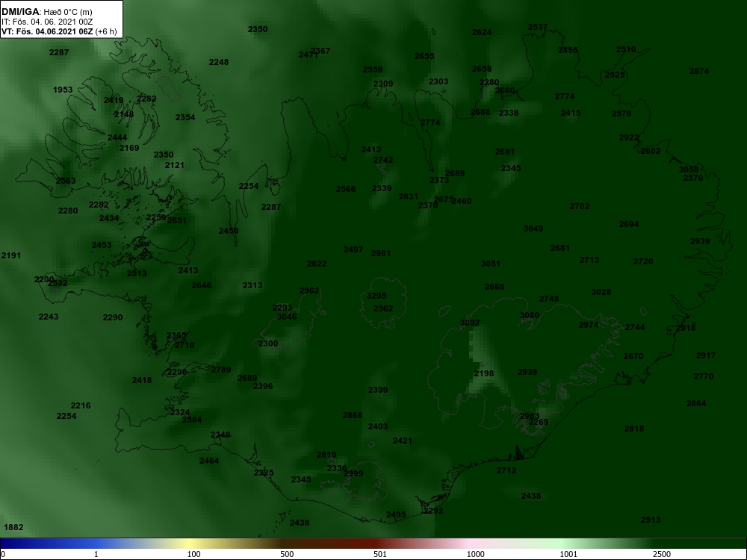Click the map value 2789

point(221,370)
